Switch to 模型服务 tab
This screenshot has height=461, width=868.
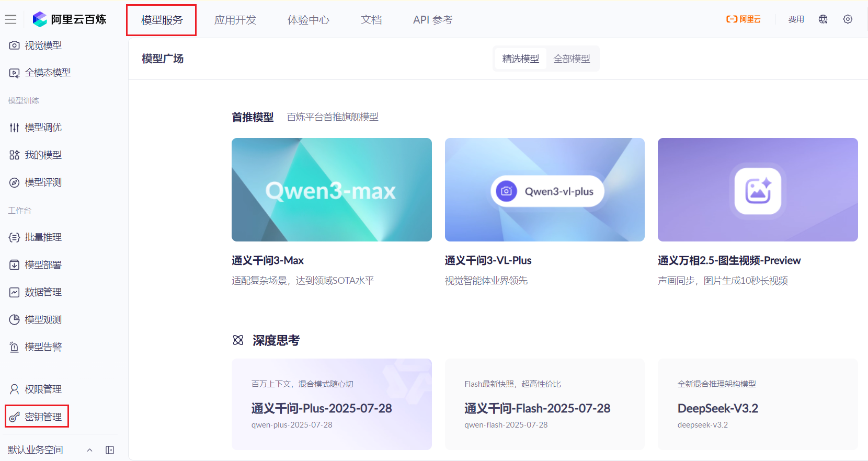pyautogui.click(x=162, y=20)
